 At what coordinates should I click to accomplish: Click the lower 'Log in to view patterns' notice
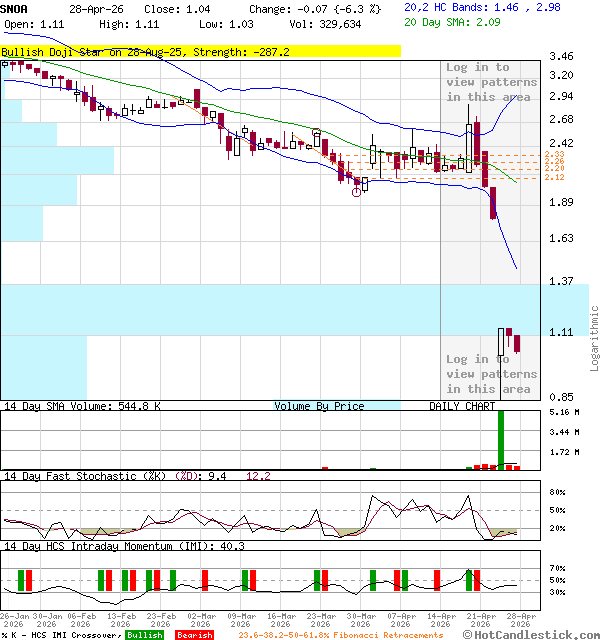point(490,374)
